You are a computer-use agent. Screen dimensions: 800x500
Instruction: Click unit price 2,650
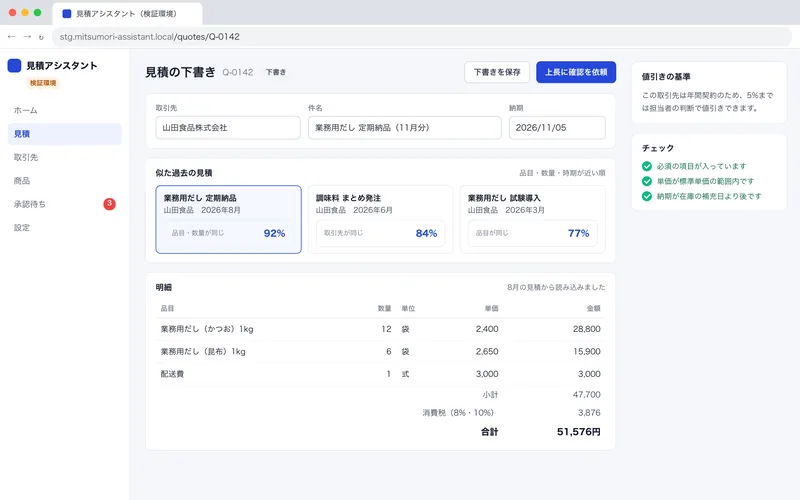pyautogui.click(x=487, y=352)
